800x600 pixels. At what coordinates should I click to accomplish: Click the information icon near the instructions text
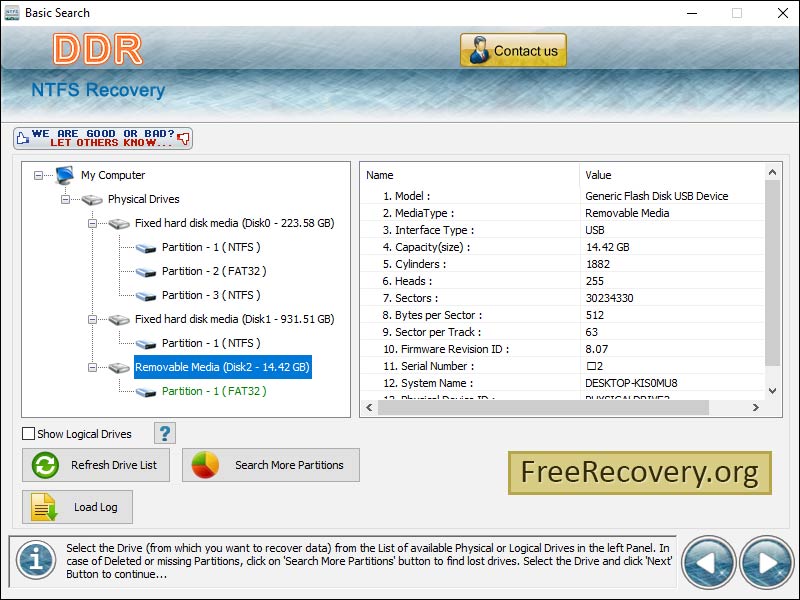(35, 561)
